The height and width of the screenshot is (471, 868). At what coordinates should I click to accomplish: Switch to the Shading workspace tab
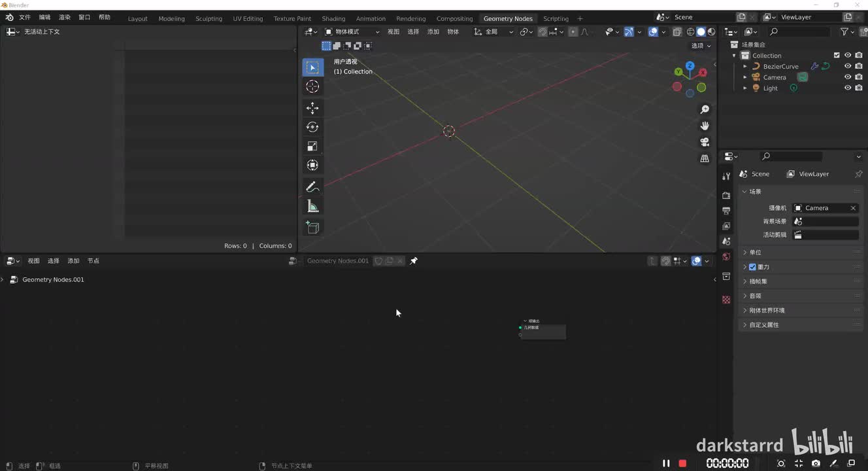pos(333,18)
